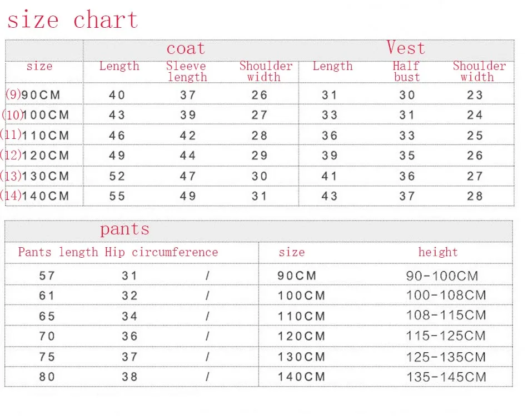The height and width of the screenshot is (420, 528).
Task: Click the pants section header
Action: (124, 229)
